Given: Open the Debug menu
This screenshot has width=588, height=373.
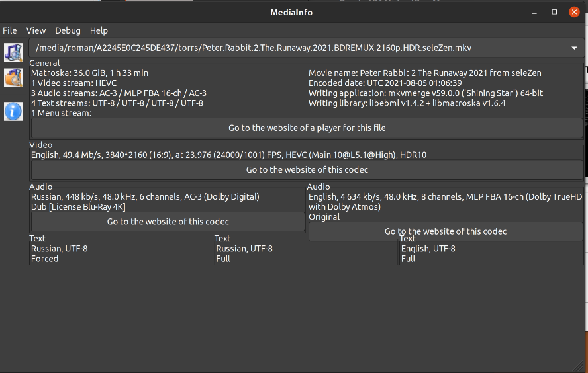Looking at the screenshot, I should [x=68, y=30].
